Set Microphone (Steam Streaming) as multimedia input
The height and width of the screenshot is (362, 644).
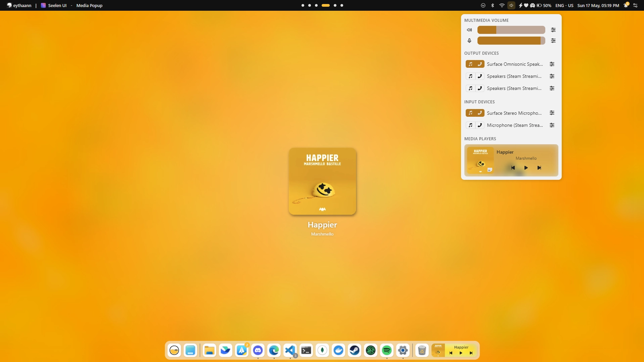pos(470,125)
